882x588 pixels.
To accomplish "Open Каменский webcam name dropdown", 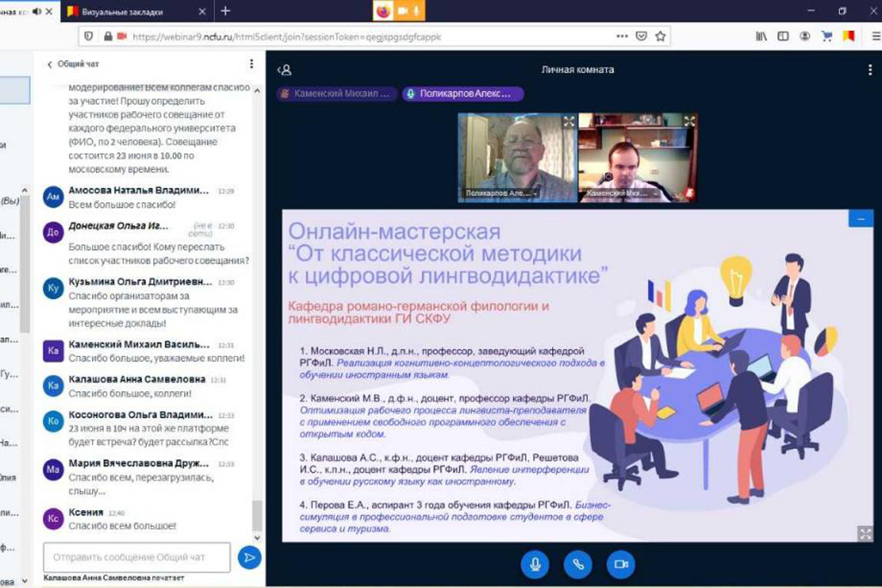I will pos(622,195).
